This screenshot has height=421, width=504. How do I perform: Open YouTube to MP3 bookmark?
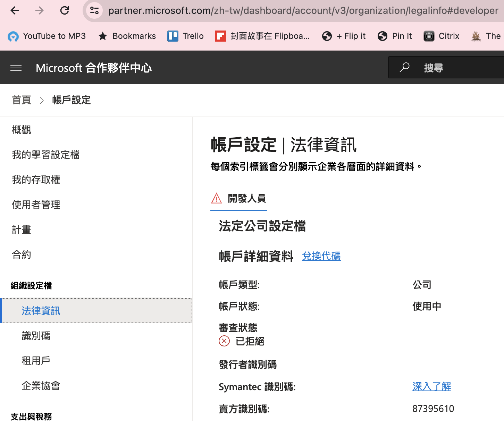(x=47, y=36)
